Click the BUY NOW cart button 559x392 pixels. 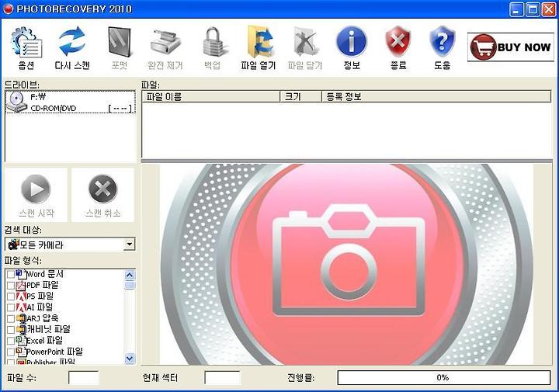(x=511, y=47)
